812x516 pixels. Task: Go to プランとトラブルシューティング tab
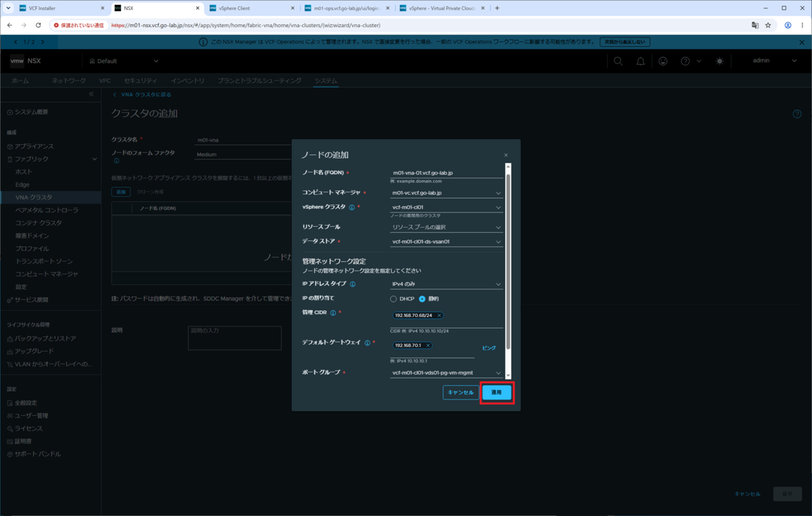tap(259, 81)
